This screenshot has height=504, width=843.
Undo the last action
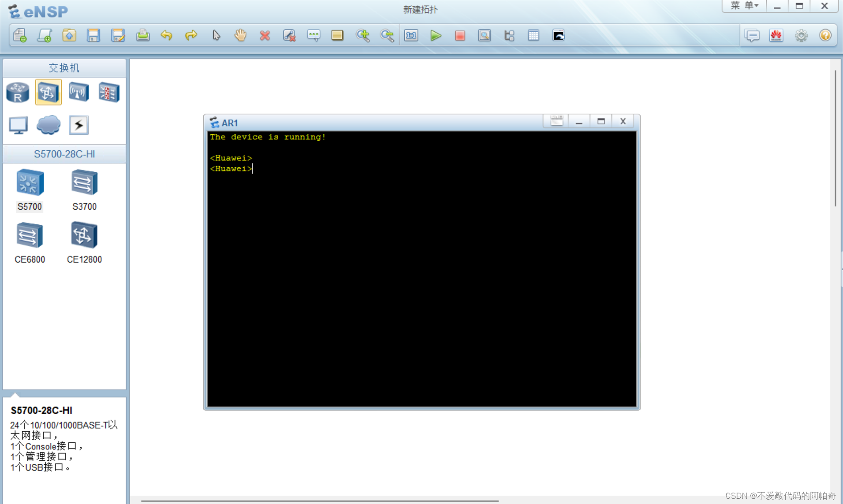pos(167,35)
